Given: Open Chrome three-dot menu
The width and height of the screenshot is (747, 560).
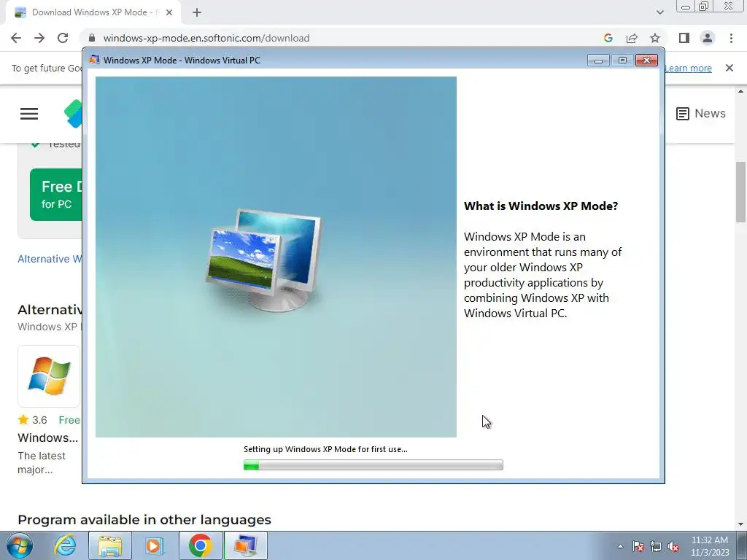Looking at the screenshot, I should [731, 38].
